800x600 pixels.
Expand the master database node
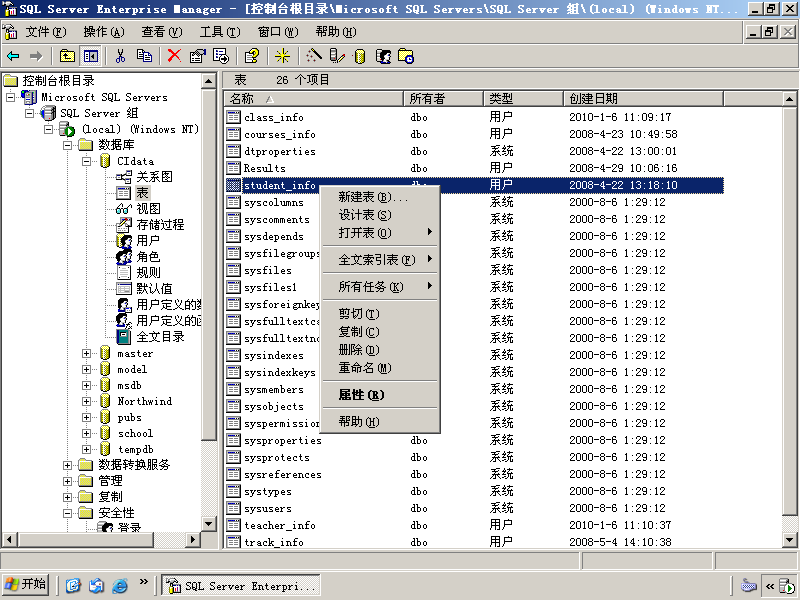coord(86,353)
